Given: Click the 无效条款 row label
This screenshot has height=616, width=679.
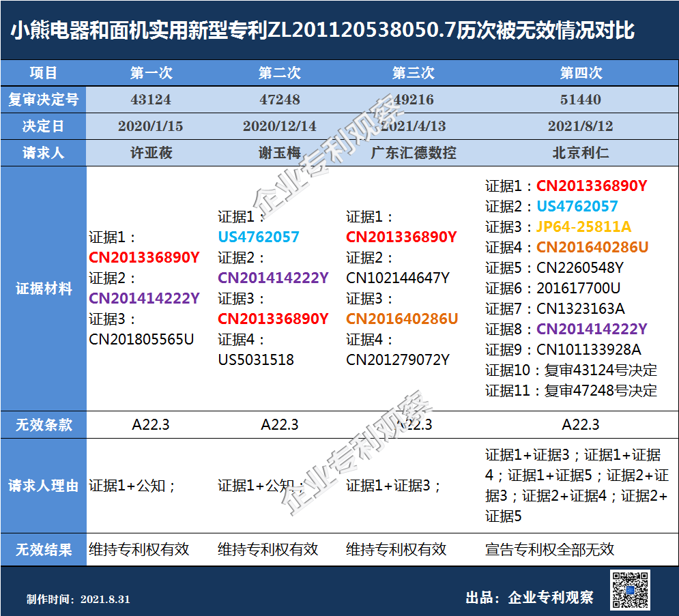Looking at the screenshot, I should coord(44,425).
